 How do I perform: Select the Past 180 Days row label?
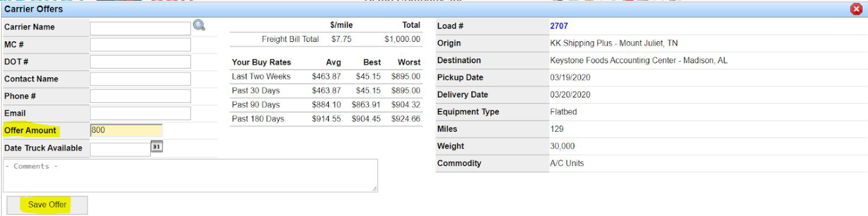click(x=258, y=119)
